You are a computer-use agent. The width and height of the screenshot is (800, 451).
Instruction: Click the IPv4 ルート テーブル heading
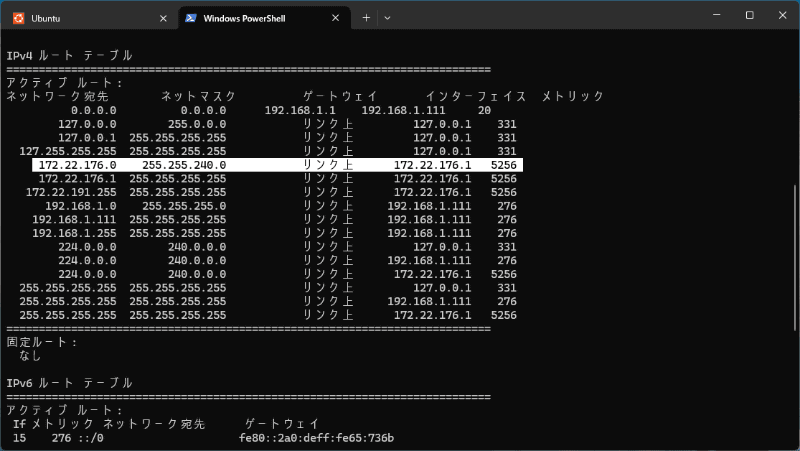pos(69,55)
